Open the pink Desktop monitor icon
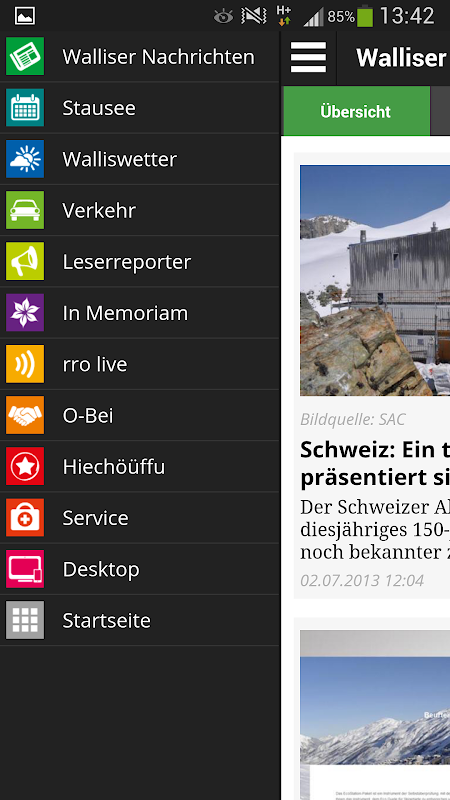 point(25,569)
